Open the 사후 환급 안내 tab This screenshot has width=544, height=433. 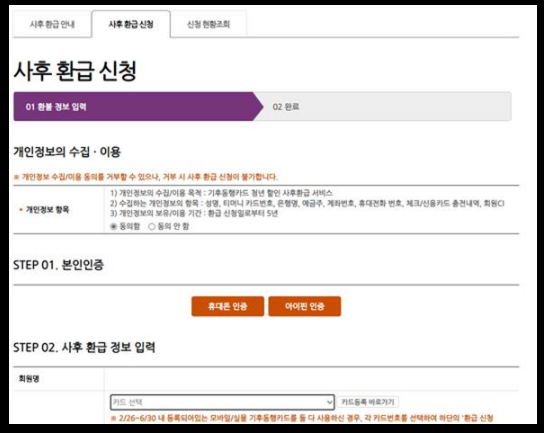[52, 24]
